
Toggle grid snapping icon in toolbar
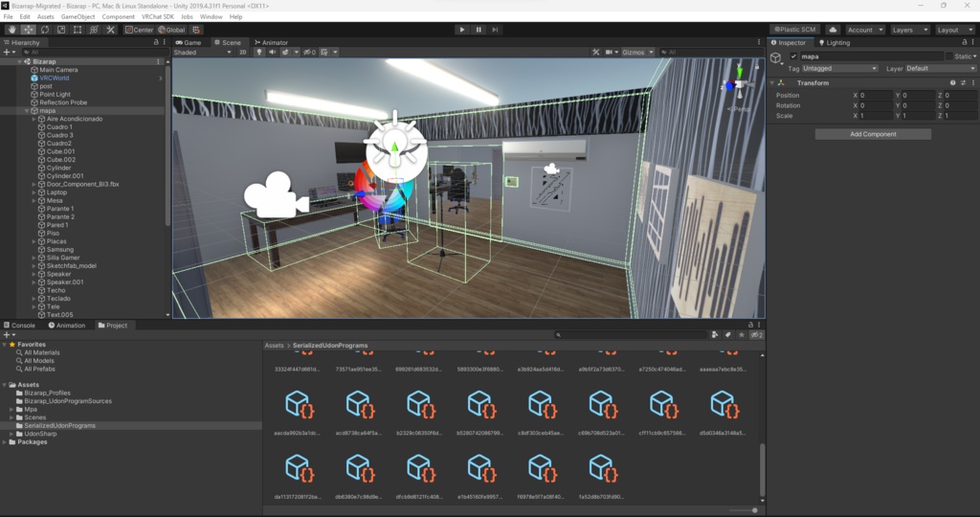196,30
